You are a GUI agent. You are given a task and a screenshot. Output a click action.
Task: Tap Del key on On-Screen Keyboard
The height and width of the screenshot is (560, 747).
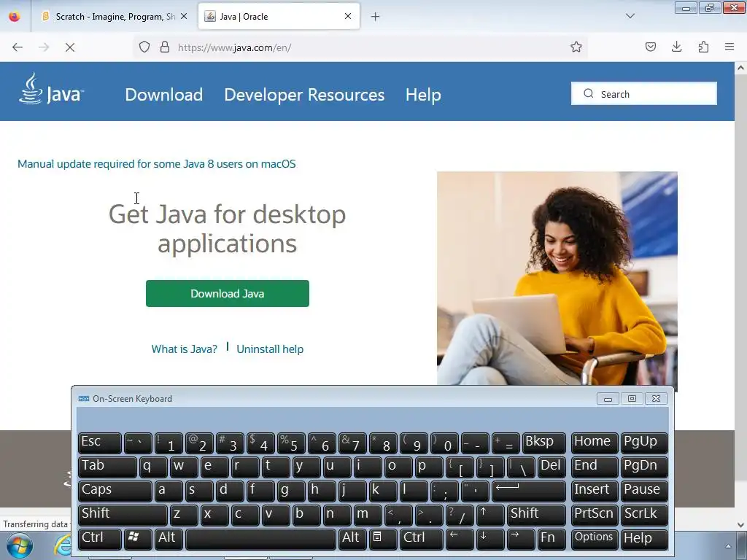click(551, 467)
